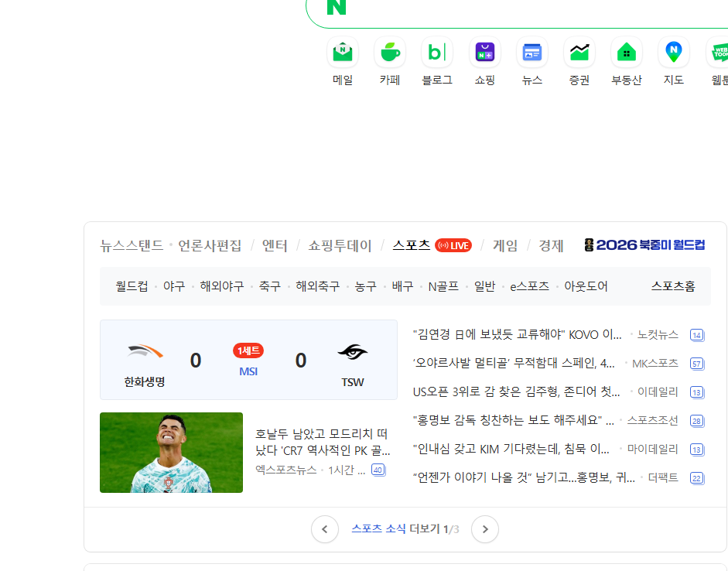The image size is (728, 571).
Task: Open the 블로그 (Blog) icon
Action: [x=437, y=53]
